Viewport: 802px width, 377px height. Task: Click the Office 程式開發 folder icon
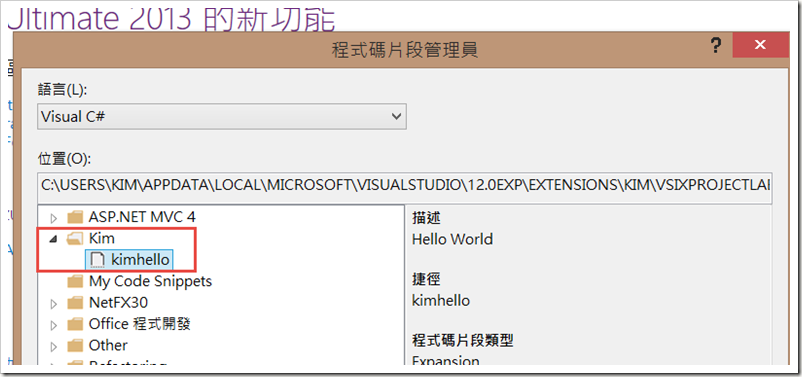(x=75, y=324)
